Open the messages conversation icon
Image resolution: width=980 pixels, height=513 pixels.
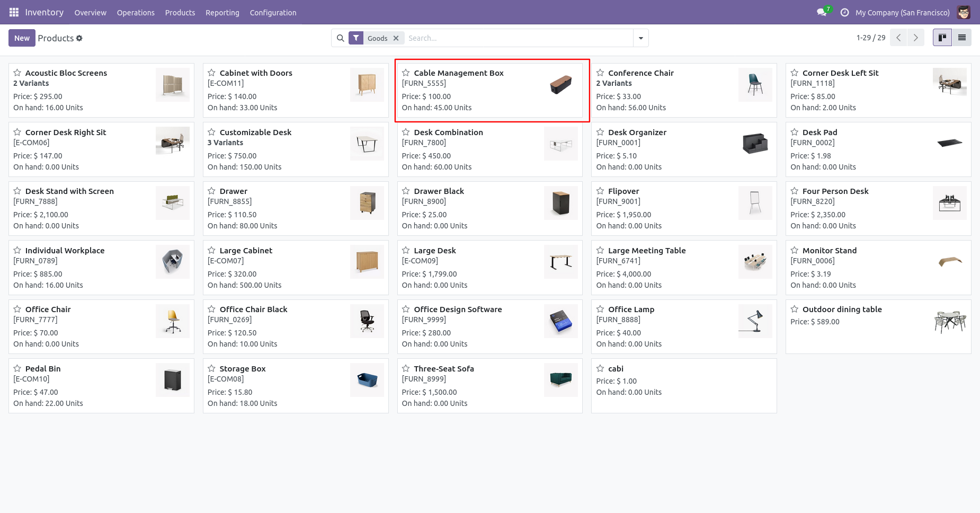[822, 12]
